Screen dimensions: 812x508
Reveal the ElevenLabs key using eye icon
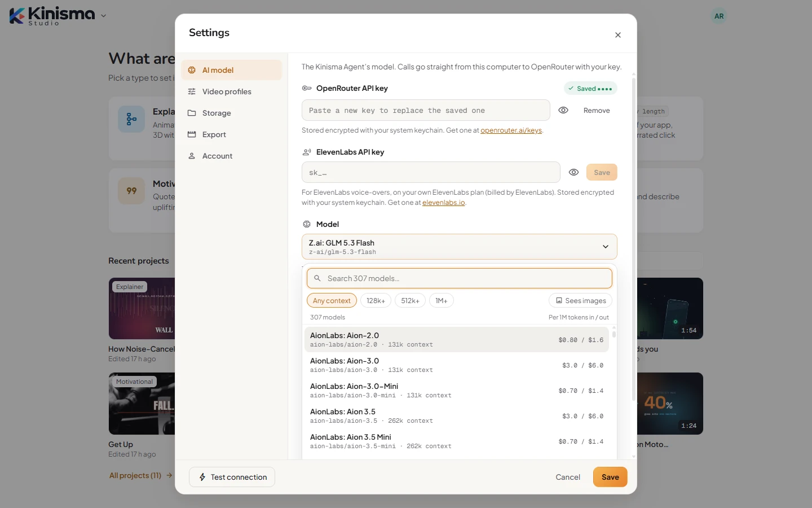point(573,172)
